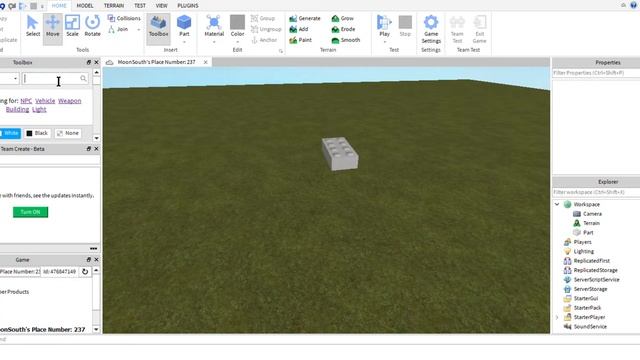Switch to the Rotate tool
The height and width of the screenshot is (360, 640).
[92, 26]
